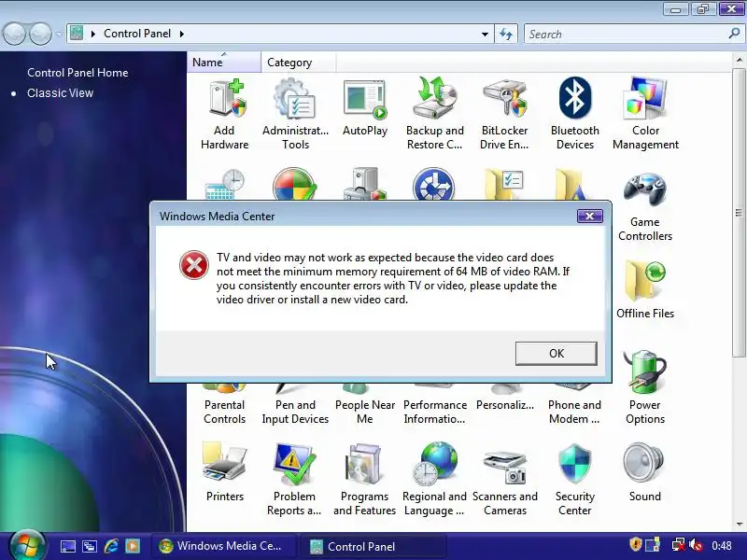Viewport: 747px width, 560px height.
Task: Open Personalization item
Action: 505,405
